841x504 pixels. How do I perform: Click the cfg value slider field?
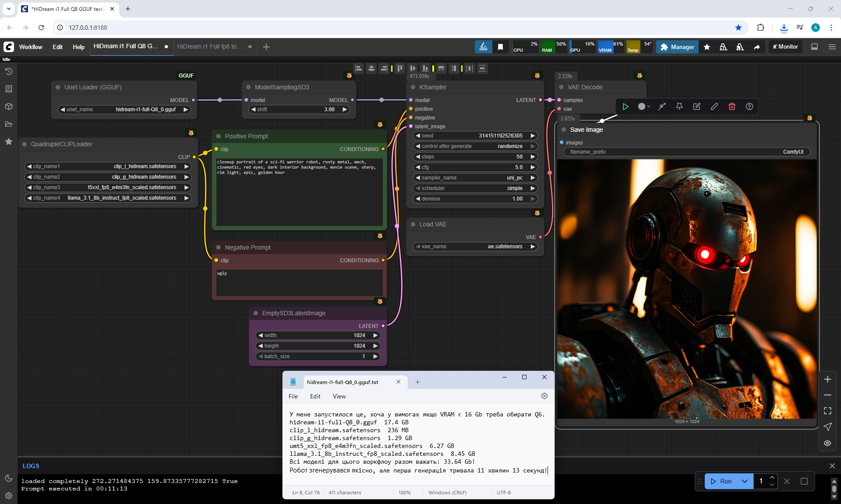[x=475, y=167]
